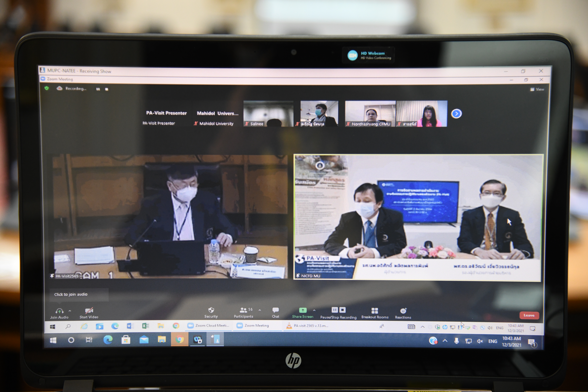The width and height of the screenshot is (588, 392).
Task: Expand audio options arrow beside Join Audio
Action: (70, 311)
